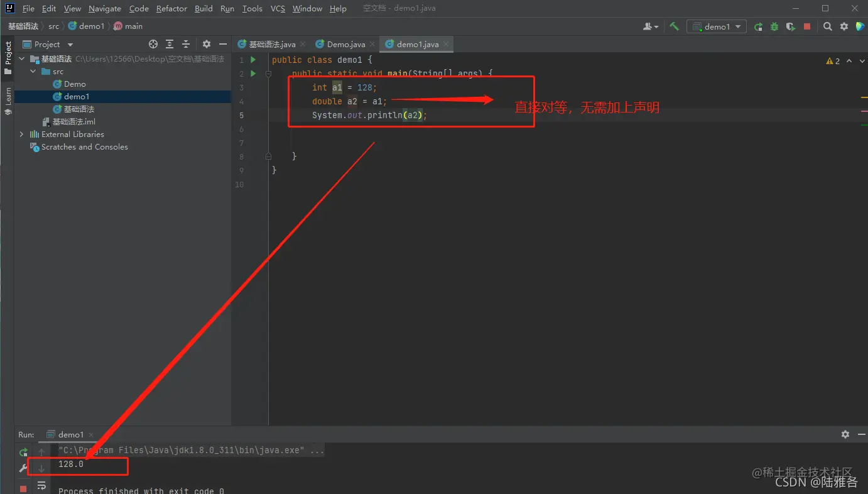868x494 pixels.
Task: Open Search Everywhere magnifier icon
Action: 828,26
